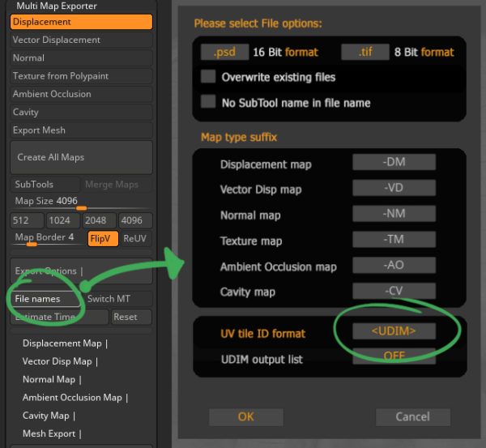Enable Ambient Occlusion export
Image resolution: width=486 pixels, height=448 pixels.
[81, 94]
